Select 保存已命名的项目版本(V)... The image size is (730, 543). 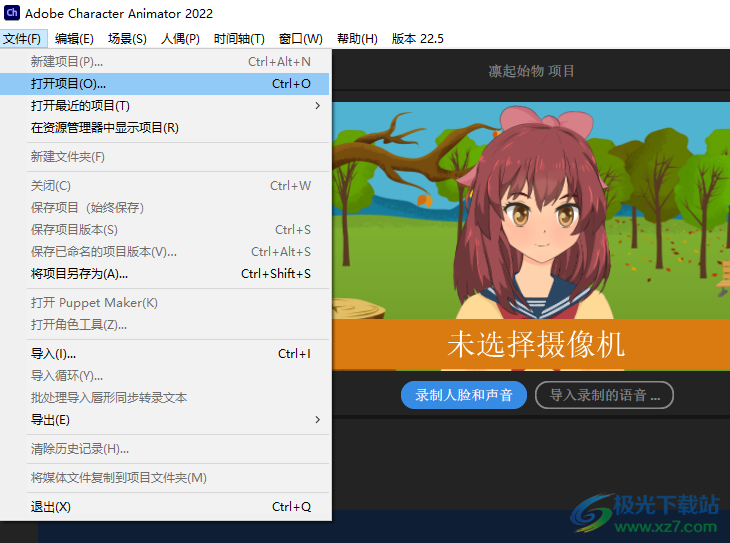pos(164,252)
